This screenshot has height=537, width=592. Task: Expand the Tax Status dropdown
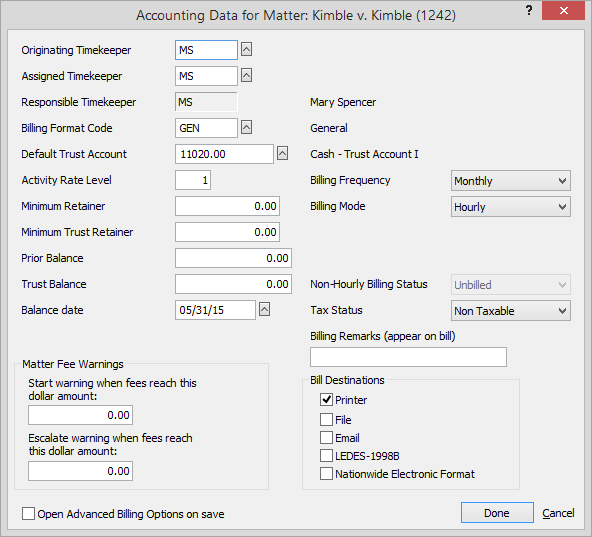coord(510,311)
